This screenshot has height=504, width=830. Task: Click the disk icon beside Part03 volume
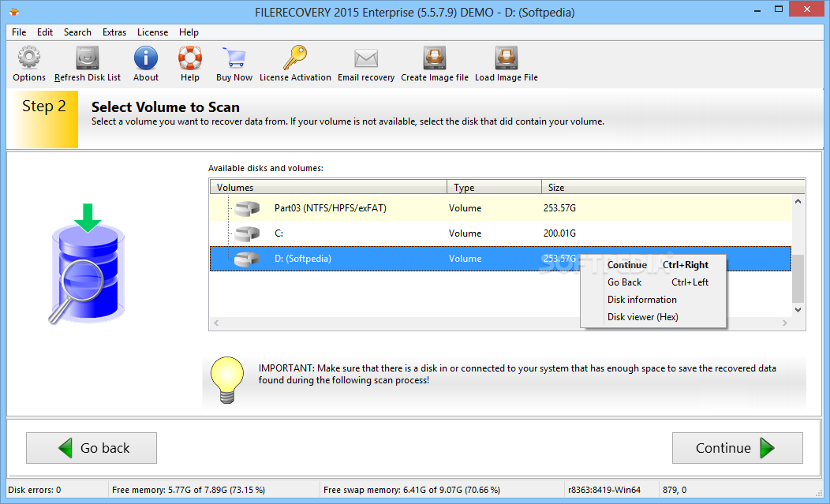[247, 208]
